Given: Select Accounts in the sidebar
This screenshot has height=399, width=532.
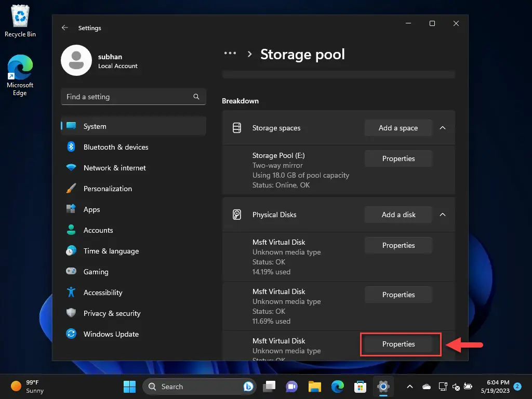Looking at the screenshot, I should point(98,230).
